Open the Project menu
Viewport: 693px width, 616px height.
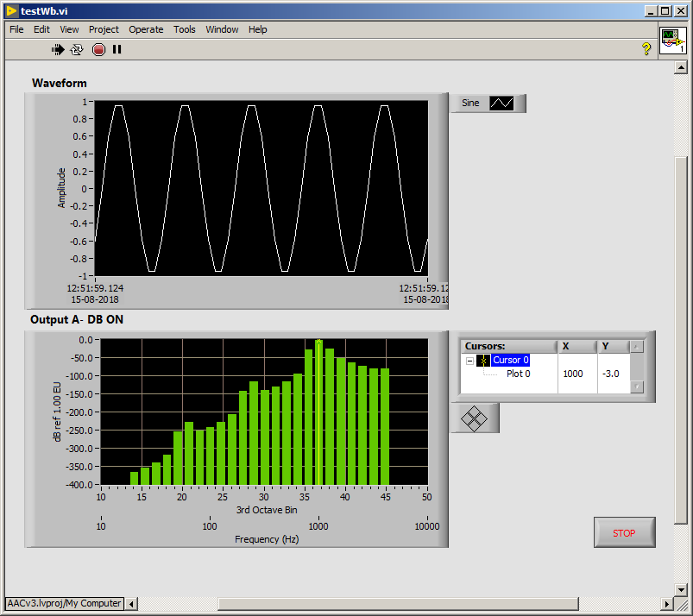pyautogui.click(x=104, y=29)
